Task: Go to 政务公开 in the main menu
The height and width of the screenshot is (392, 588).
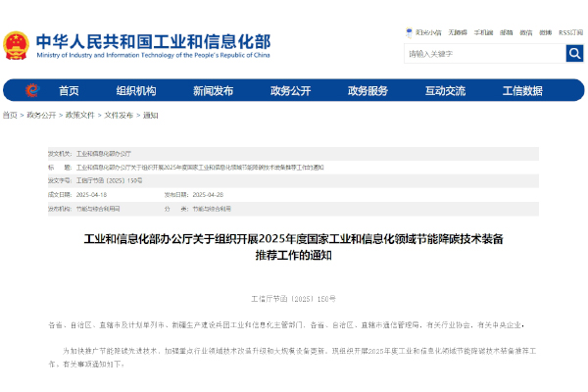Action: 290,90
